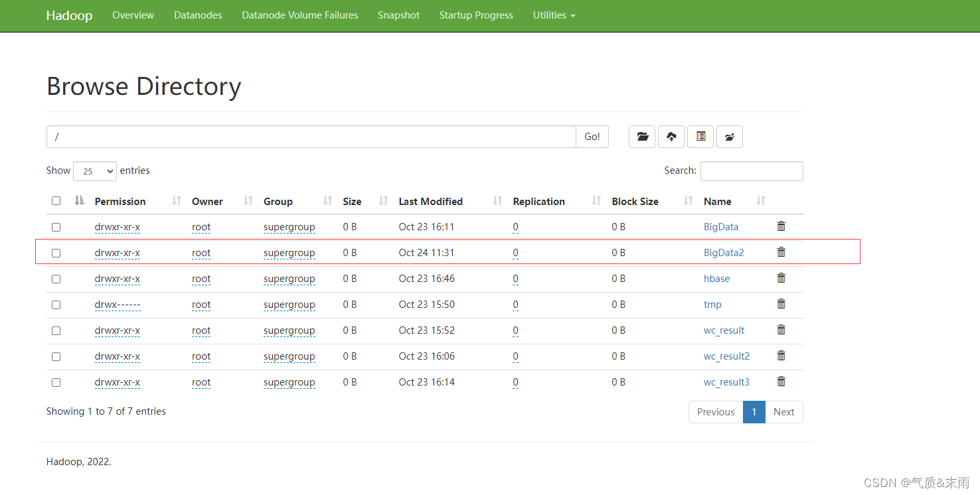The width and height of the screenshot is (980, 495).
Task: Sort table by Group column arrows
Action: pyautogui.click(x=327, y=200)
